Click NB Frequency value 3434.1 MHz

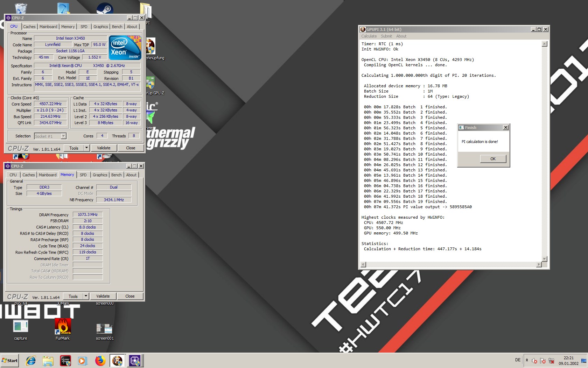(114, 200)
